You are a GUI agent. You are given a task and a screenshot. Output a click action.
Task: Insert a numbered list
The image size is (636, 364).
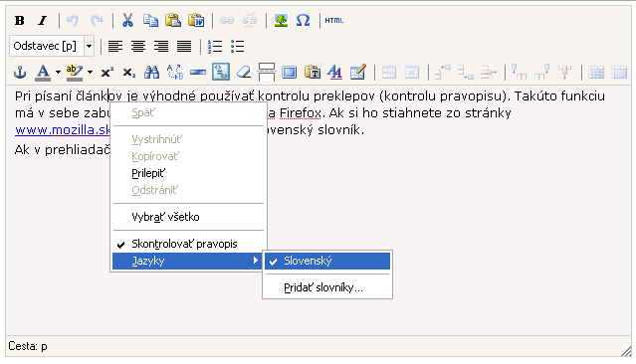pyautogui.click(x=215, y=46)
